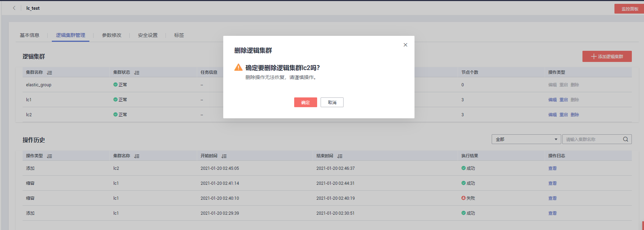Confirm deletion with the 确定 button
The width and height of the screenshot is (644, 230).
[x=305, y=102]
